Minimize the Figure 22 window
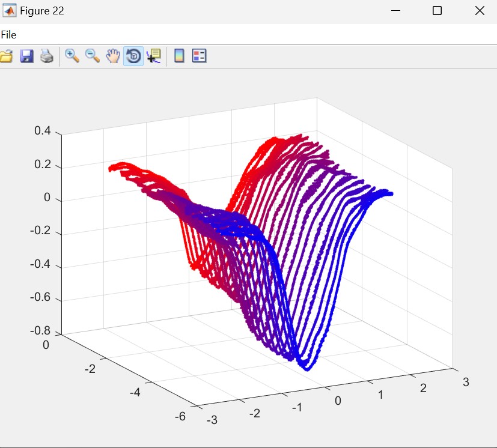Viewport: 497px width, 448px height. pyautogui.click(x=395, y=11)
